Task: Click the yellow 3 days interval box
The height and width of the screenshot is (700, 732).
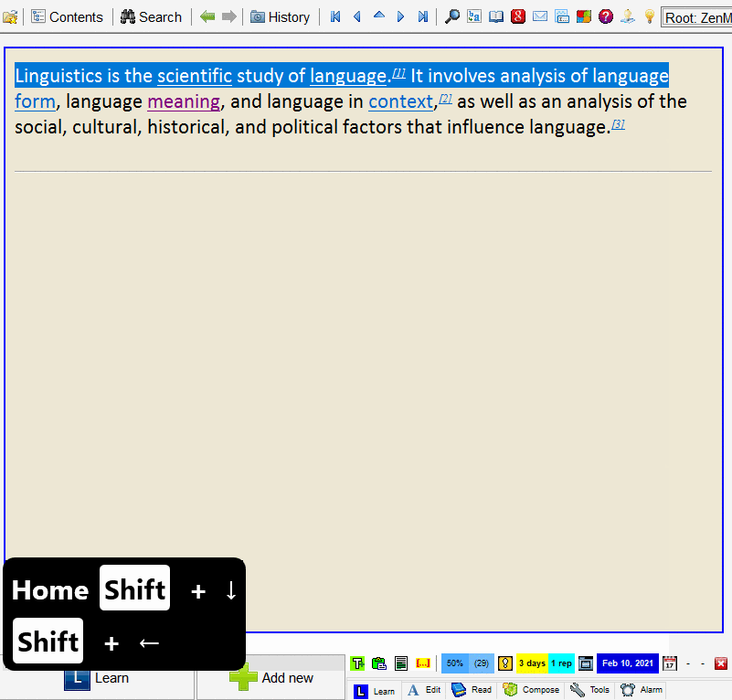Action: (x=532, y=663)
